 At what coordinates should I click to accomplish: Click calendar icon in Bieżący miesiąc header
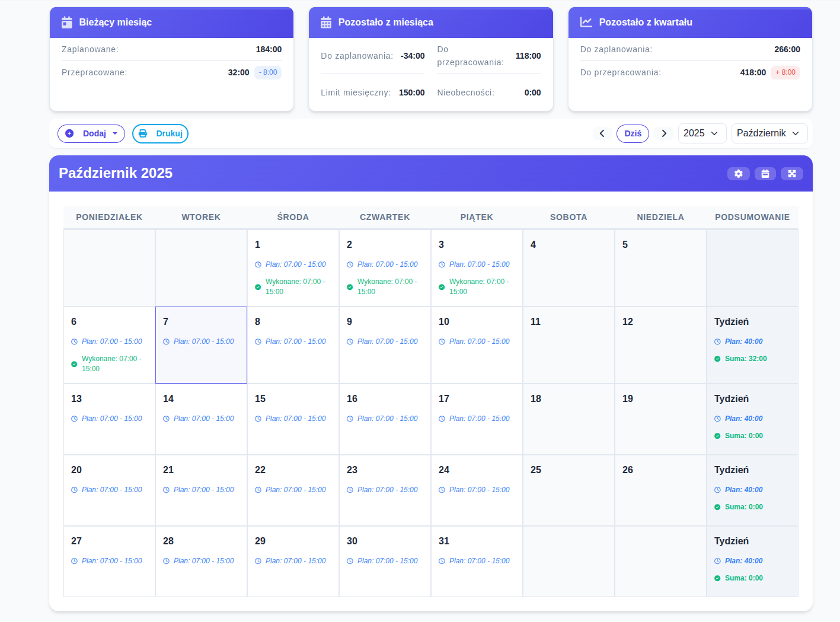67,23
